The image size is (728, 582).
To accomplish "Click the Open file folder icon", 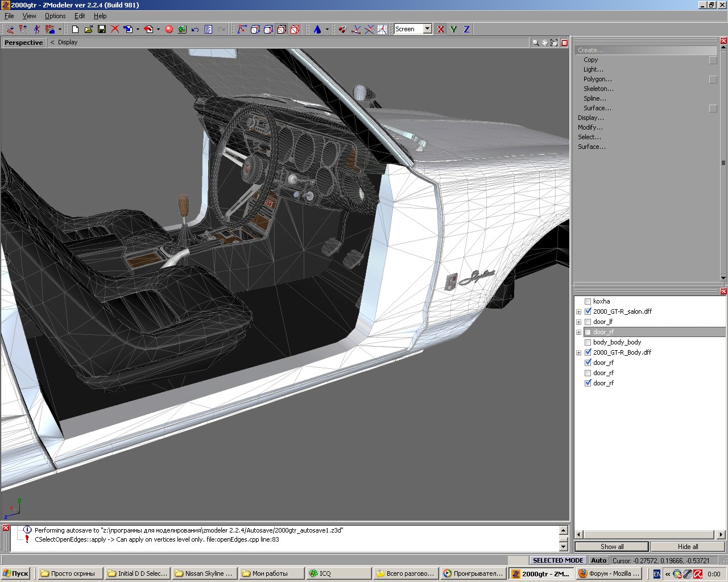I will (88, 29).
